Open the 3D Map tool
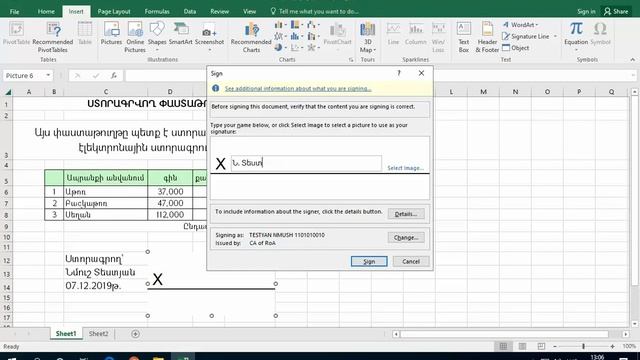This screenshot has width=640, height=360. click(x=367, y=37)
